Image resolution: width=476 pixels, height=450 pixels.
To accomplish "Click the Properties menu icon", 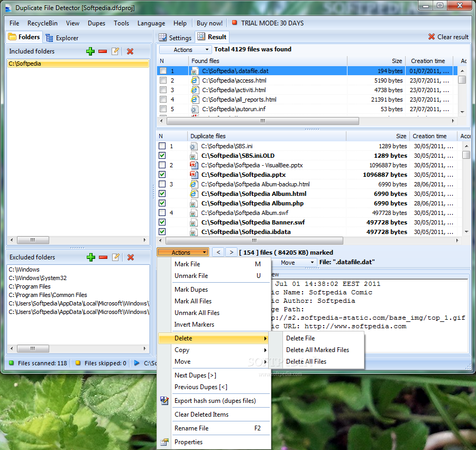I will coord(164,442).
